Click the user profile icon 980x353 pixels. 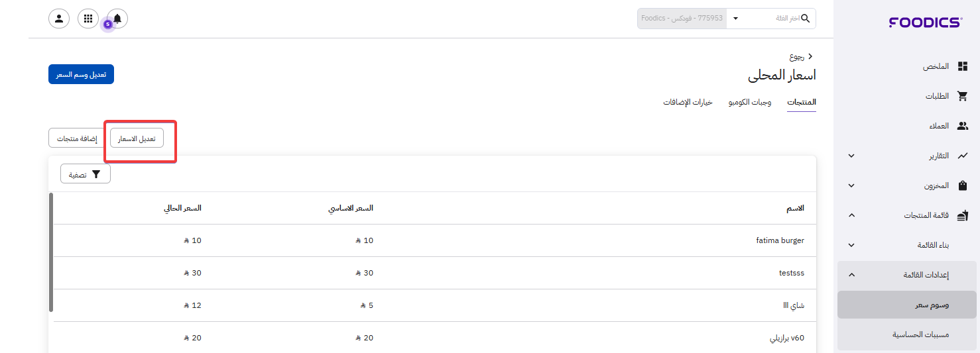[59, 19]
